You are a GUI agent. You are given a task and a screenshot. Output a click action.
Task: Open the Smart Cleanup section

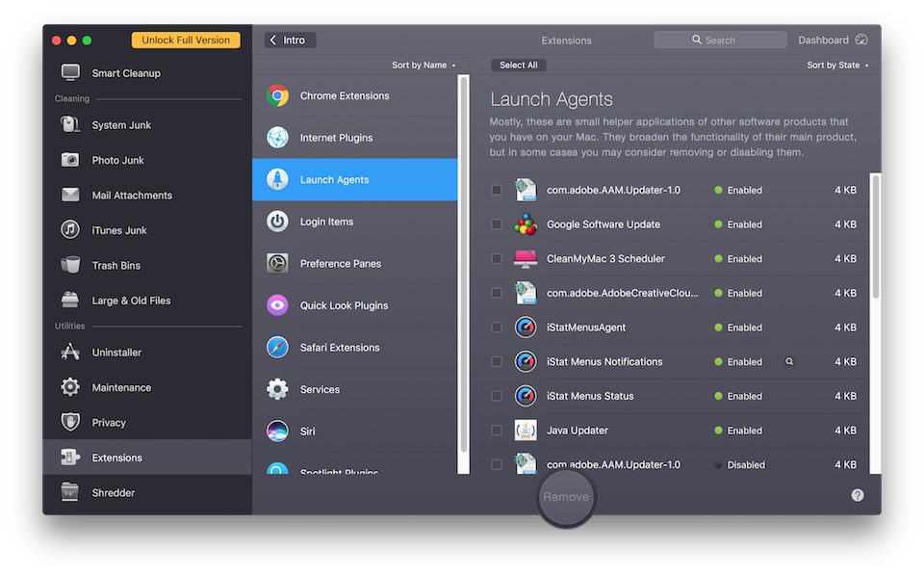point(147,72)
